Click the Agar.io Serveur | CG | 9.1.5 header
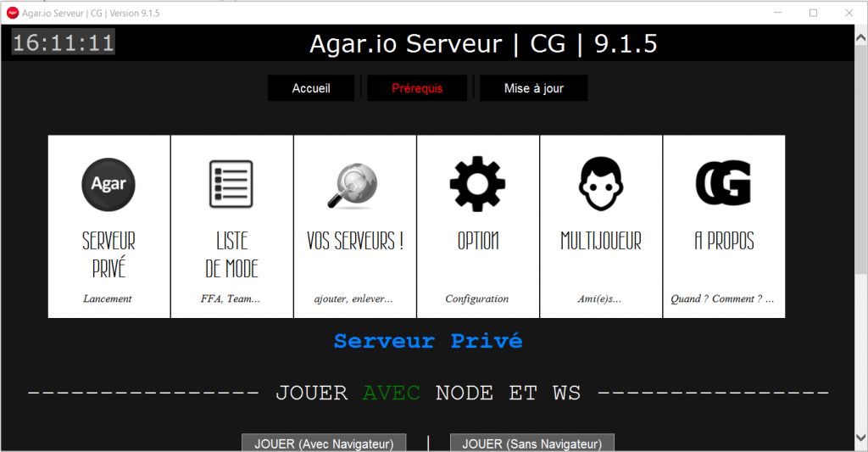 pyautogui.click(x=483, y=44)
